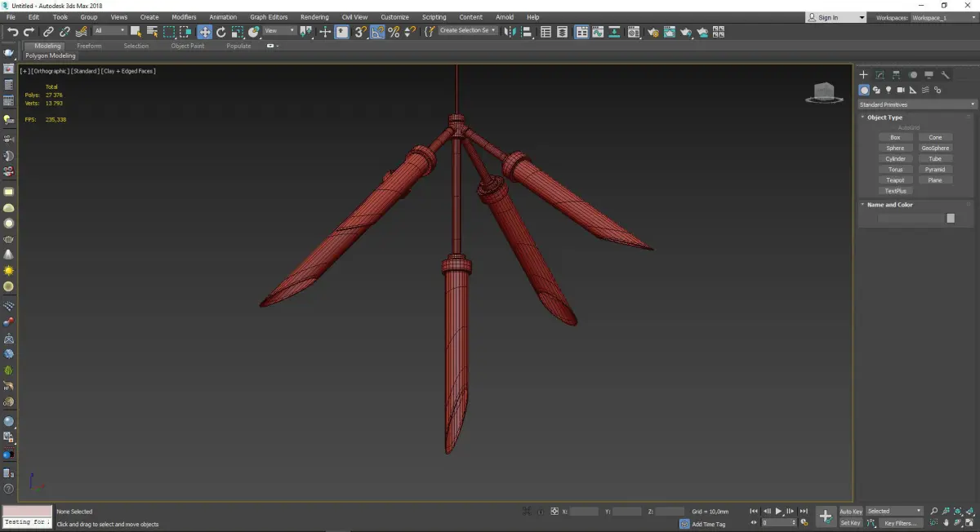Screen dimensions: 980x532
Task: Open the selection filter All dropdown
Action: coord(109,31)
